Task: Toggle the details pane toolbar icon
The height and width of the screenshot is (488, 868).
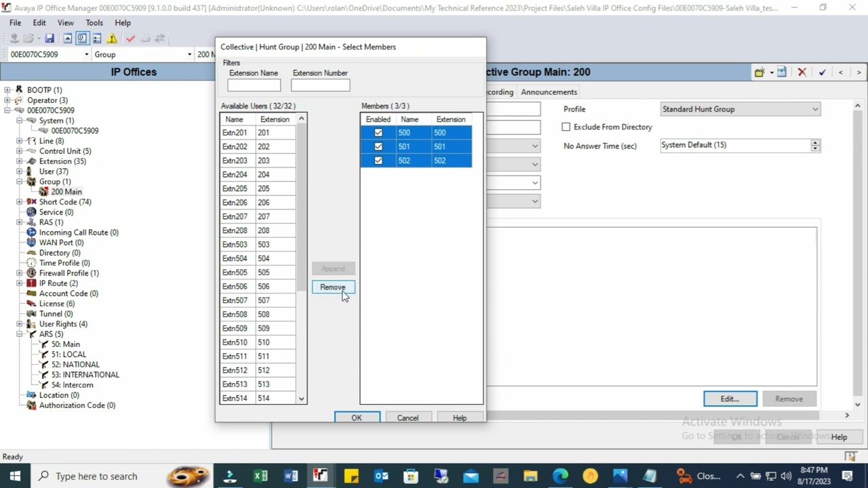Action: click(x=97, y=39)
